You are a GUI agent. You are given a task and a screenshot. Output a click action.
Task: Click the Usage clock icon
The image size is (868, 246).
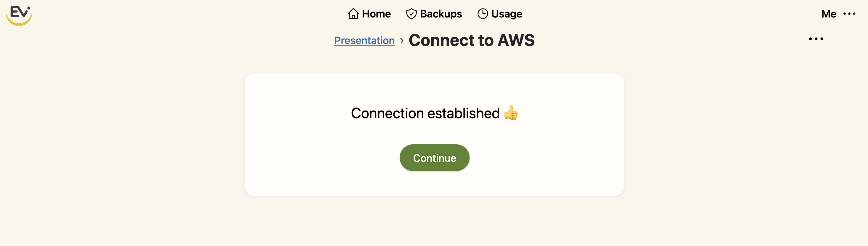pyautogui.click(x=483, y=14)
